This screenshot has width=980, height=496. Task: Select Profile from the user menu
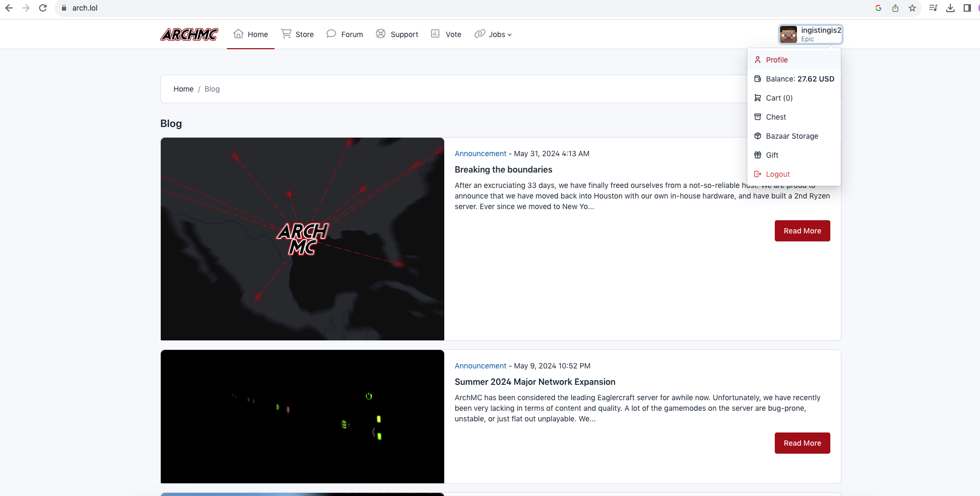point(794,60)
